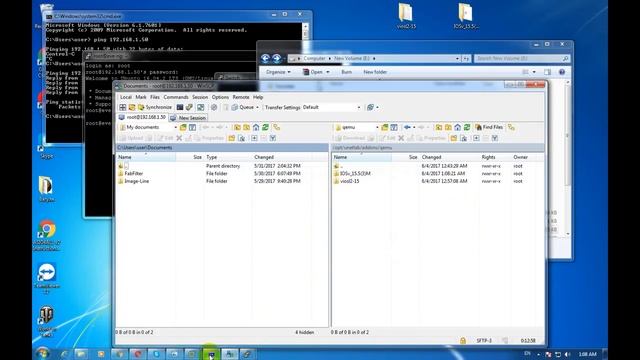Click the Explorer search box for New Volume
This screenshot has width=640, height=360.
tap(522, 58)
